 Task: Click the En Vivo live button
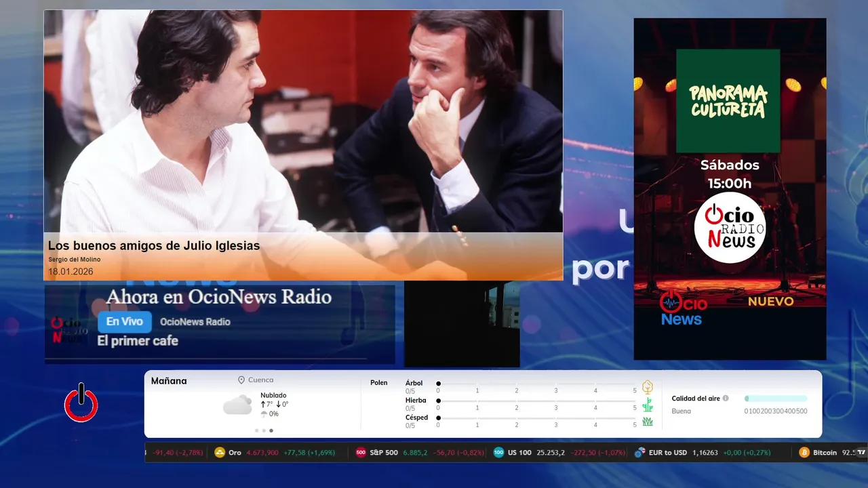[125, 322]
